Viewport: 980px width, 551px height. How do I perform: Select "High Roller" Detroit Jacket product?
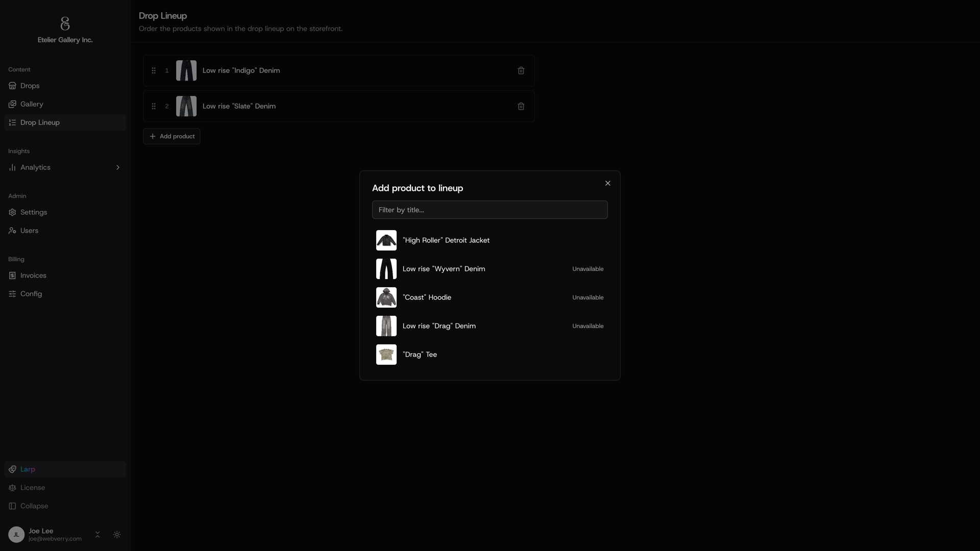coord(490,240)
